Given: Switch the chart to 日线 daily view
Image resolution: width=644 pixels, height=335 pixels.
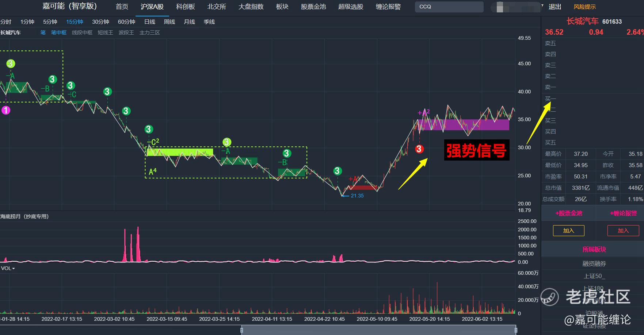Looking at the screenshot, I should click(x=150, y=22).
